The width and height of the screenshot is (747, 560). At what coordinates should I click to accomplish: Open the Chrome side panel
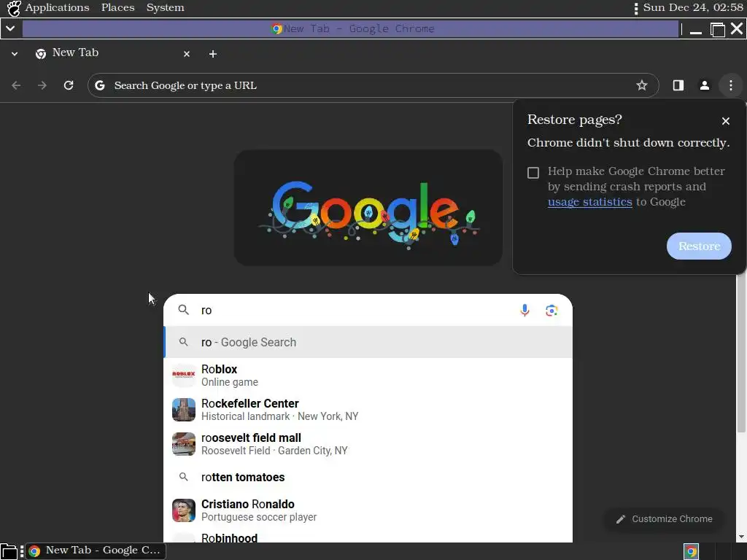coord(678,85)
